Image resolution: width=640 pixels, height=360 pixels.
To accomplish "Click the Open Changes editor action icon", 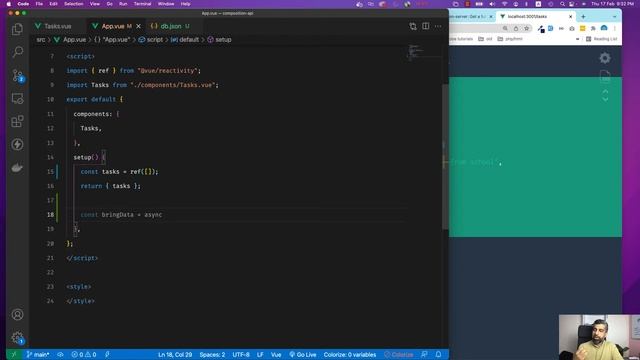I will coord(413,26).
